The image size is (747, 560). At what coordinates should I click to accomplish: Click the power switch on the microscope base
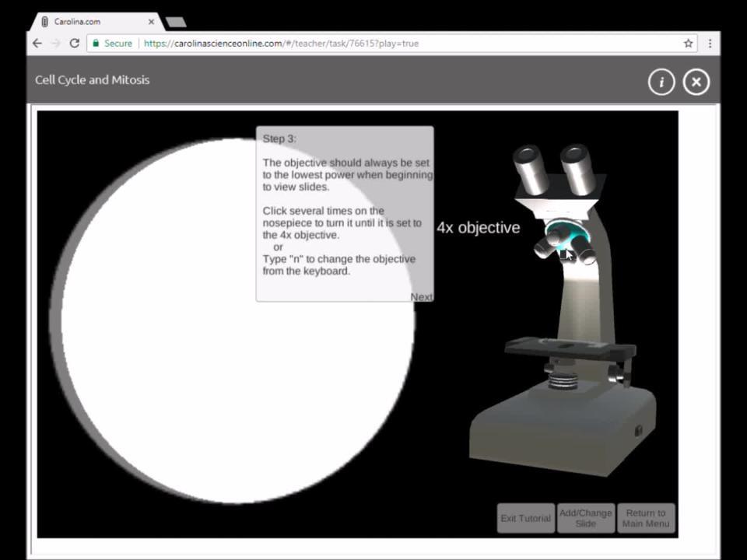638,430
